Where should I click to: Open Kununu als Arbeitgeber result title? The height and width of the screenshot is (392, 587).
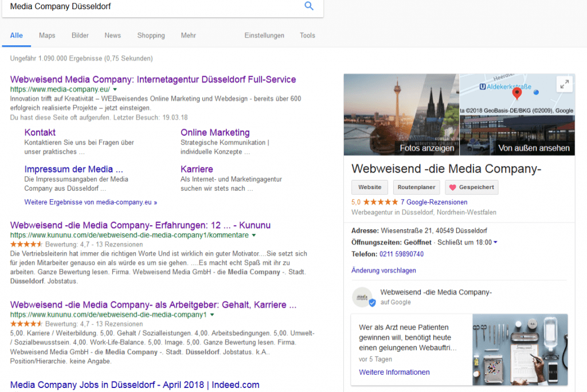[x=153, y=305]
